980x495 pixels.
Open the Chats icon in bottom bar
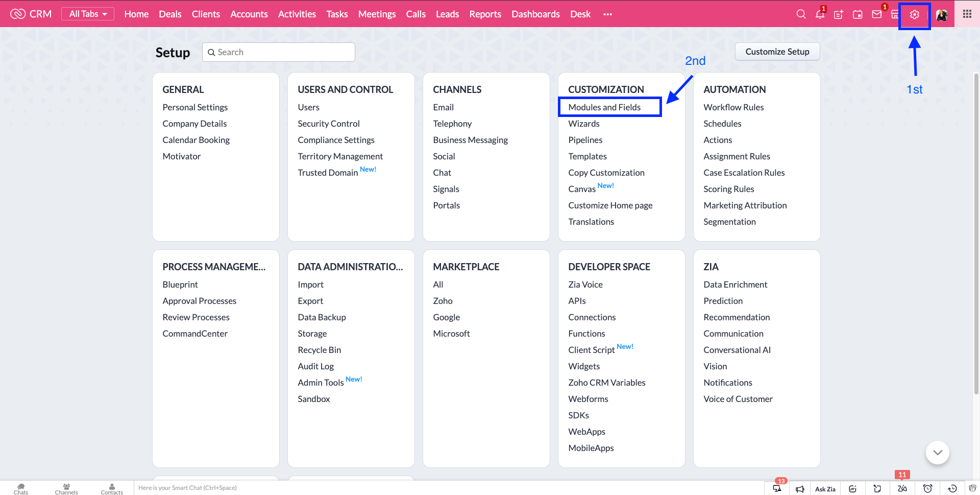21,488
